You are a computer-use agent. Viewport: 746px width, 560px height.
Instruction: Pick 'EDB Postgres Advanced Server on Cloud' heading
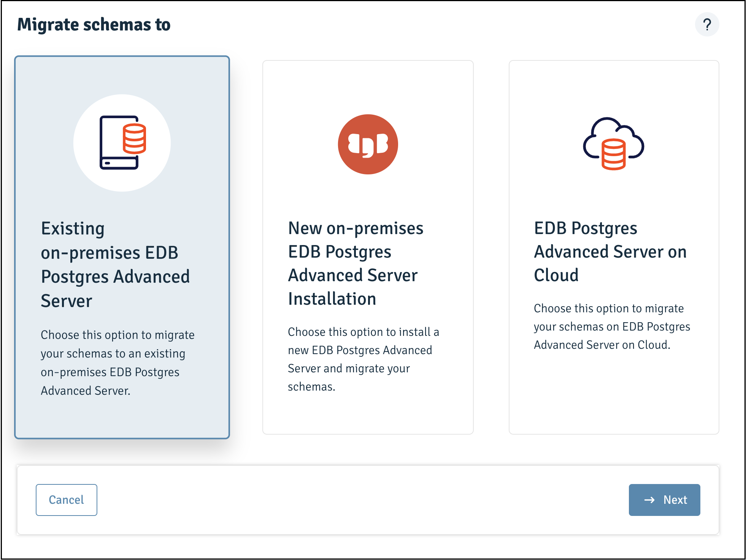pyautogui.click(x=610, y=252)
